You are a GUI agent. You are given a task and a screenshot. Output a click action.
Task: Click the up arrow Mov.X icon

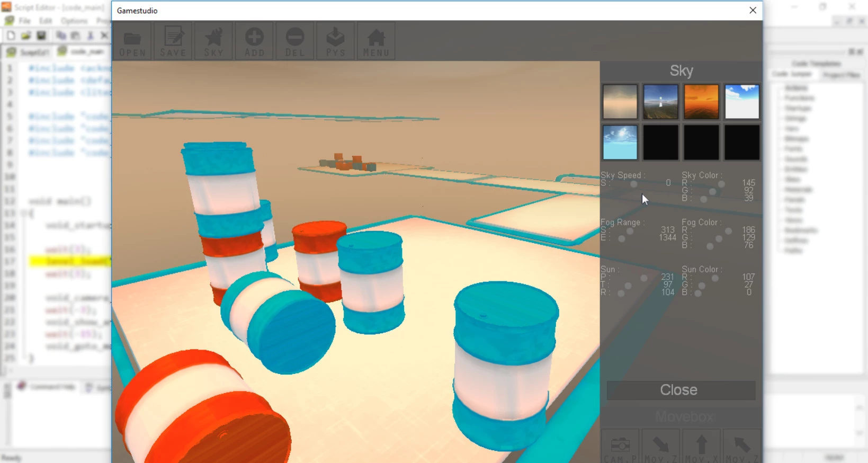point(701,447)
